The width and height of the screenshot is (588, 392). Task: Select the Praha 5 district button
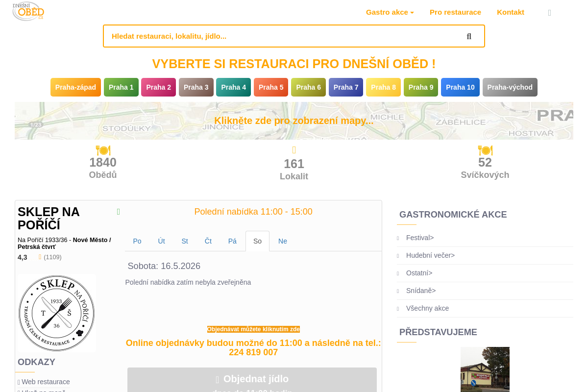click(x=271, y=87)
